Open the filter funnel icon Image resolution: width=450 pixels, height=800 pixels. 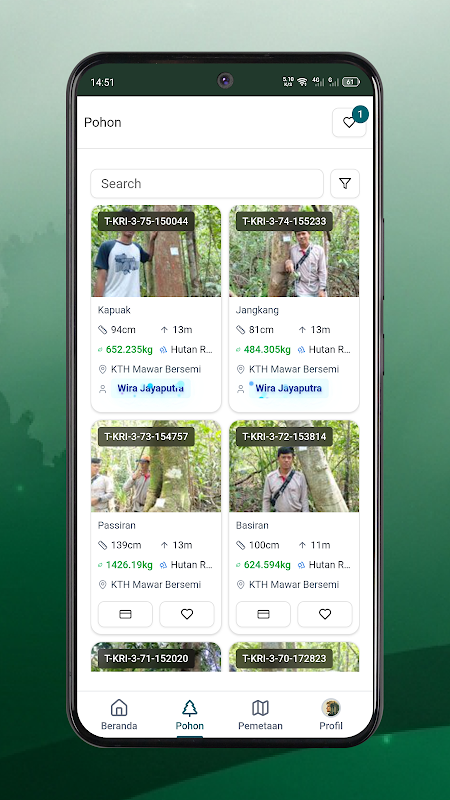[345, 184]
